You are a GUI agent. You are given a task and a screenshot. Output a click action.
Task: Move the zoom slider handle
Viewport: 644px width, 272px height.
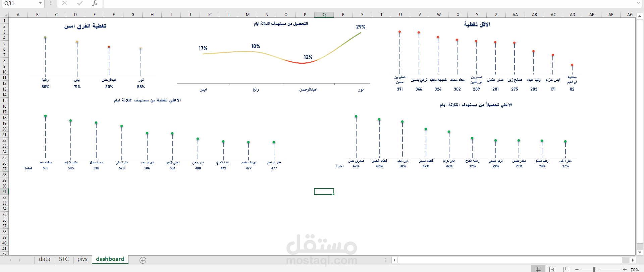coord(594,270)
